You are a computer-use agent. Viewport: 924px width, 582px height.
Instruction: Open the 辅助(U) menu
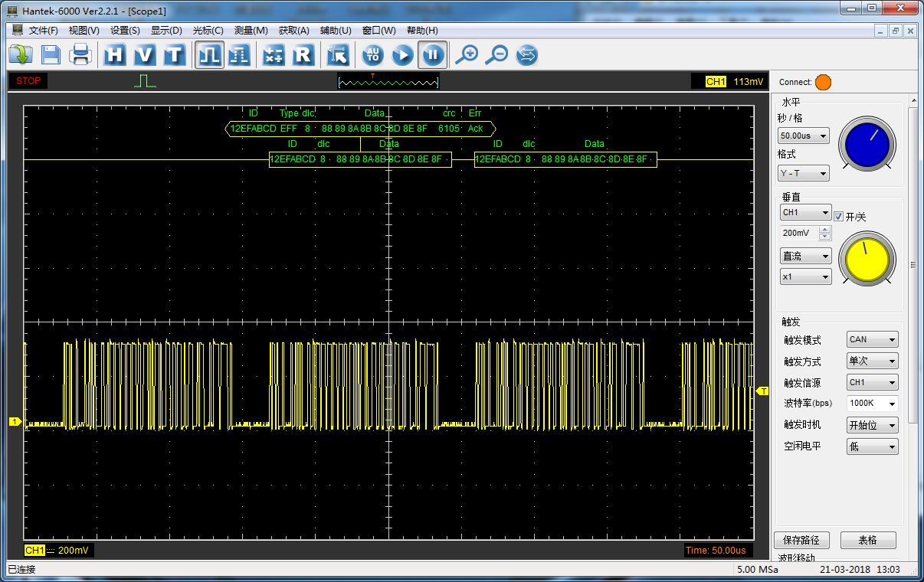(336, 31)
